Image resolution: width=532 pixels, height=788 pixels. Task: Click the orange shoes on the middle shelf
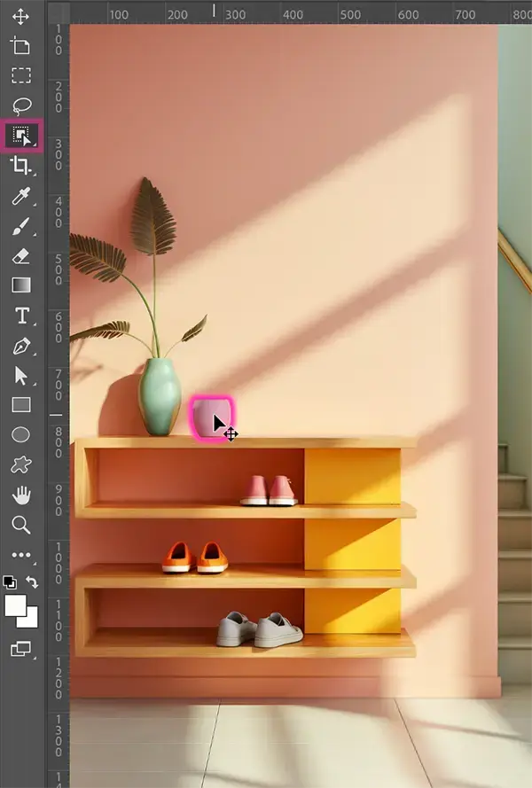click(x=195, y=558)
